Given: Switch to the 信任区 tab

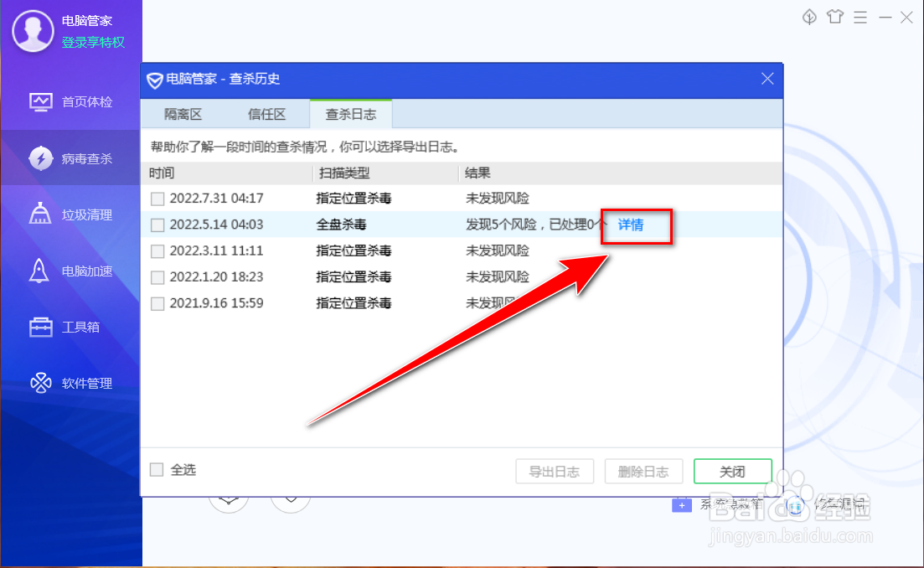Looking at the screenshot, I should 267,114.
